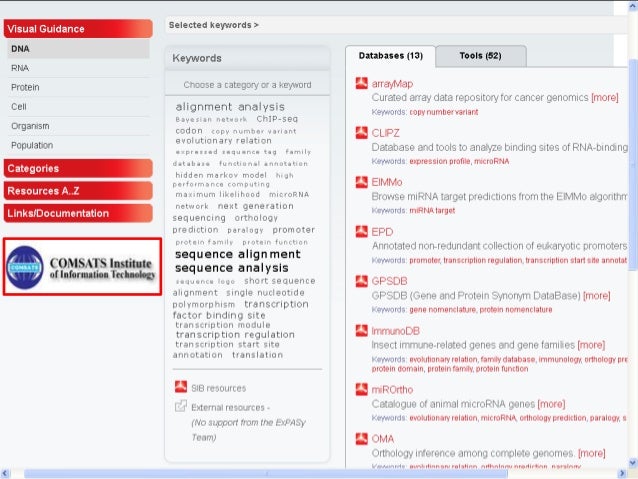Click the SIB icon next to miROrtho
638x479 pixels.
tap(361, 389)
